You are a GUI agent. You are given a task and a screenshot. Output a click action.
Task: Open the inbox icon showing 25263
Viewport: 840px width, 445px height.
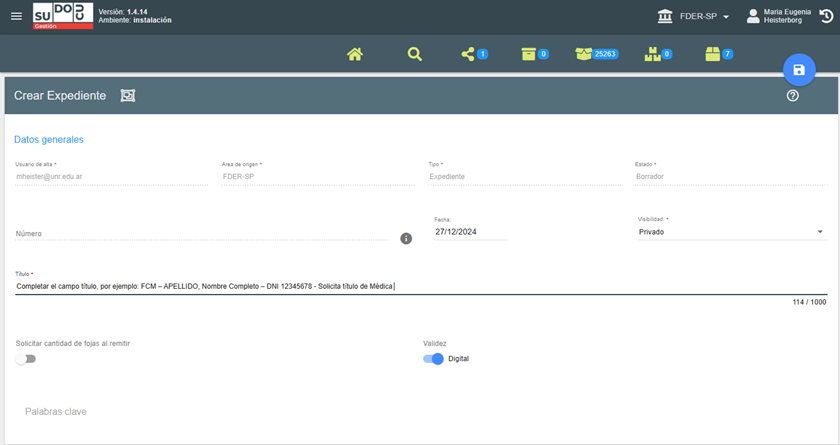coord(584,54)
